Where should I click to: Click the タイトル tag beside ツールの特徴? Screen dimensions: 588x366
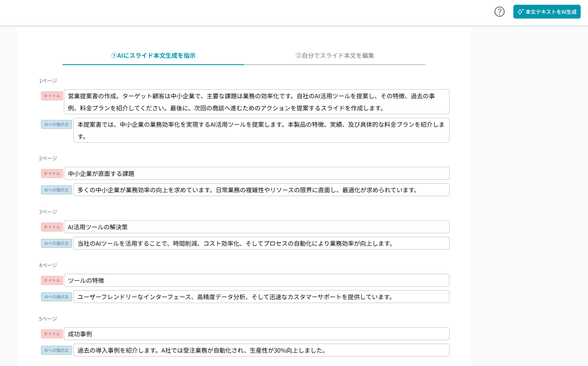[52, 280]
